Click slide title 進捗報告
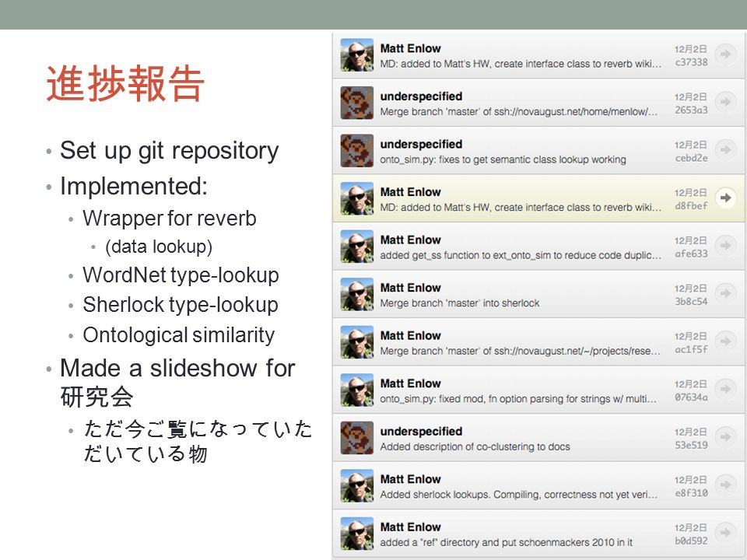This screenshot has height=560, width=747. [x=125, y=84]
